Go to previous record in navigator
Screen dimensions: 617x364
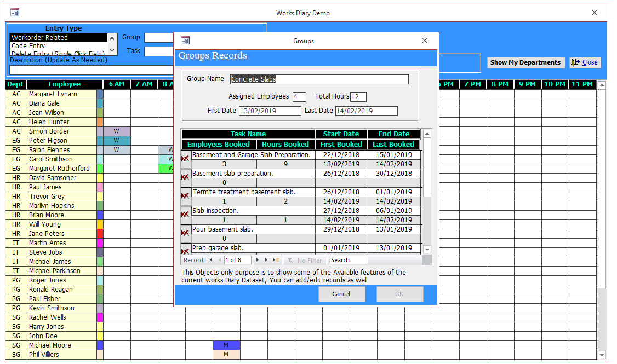(x=220, y=260)
